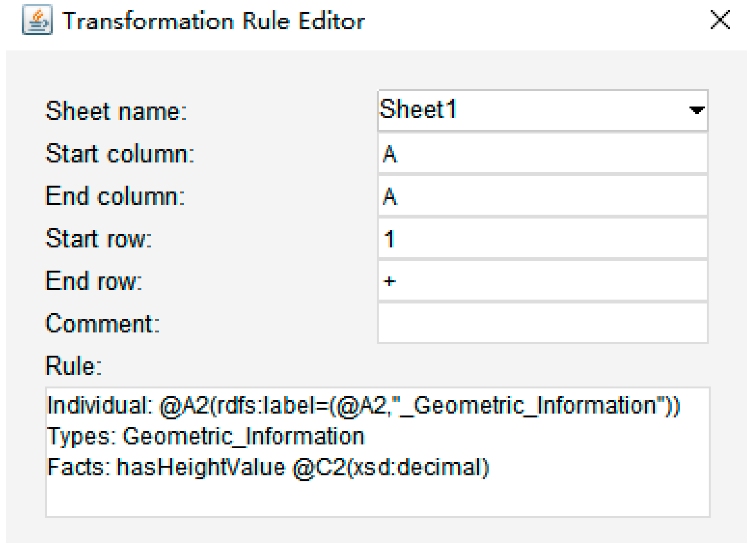The image size is (756, 552).
Task: Click the Java icon in the title bar
Action: [x=37, y=20]
